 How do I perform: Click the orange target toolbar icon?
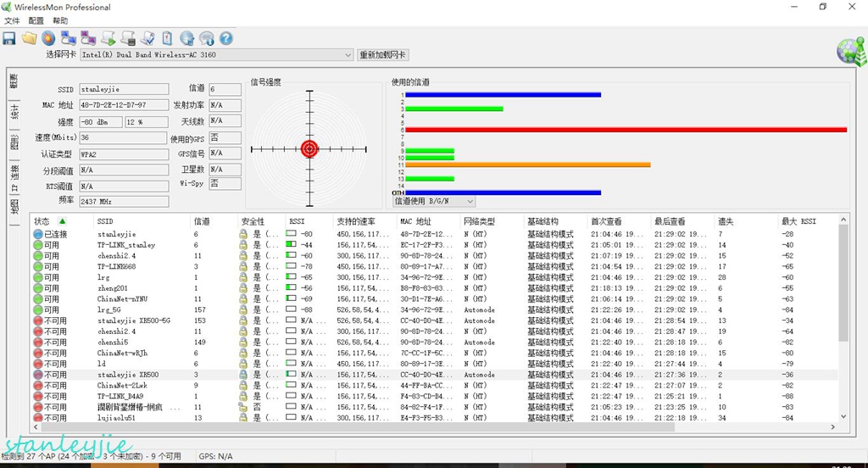(x=48, y=38)
